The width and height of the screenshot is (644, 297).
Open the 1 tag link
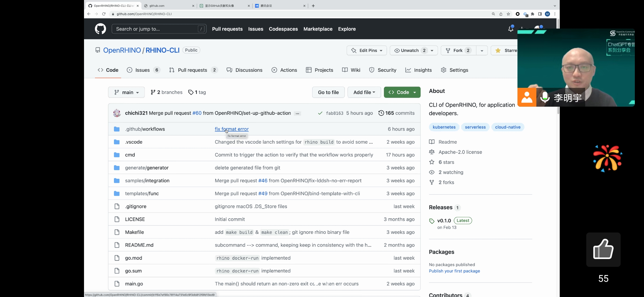pyautogui.click(x=197, y=92)
